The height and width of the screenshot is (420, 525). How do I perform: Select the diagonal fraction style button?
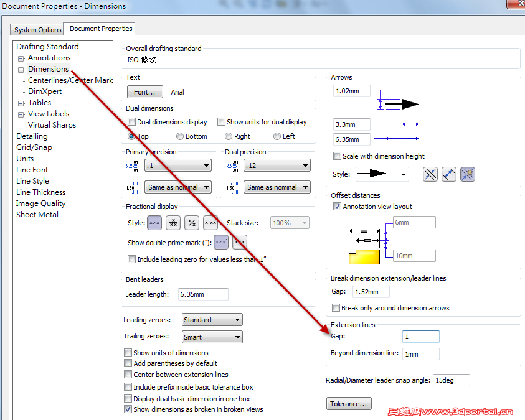(x=192, y=223)
